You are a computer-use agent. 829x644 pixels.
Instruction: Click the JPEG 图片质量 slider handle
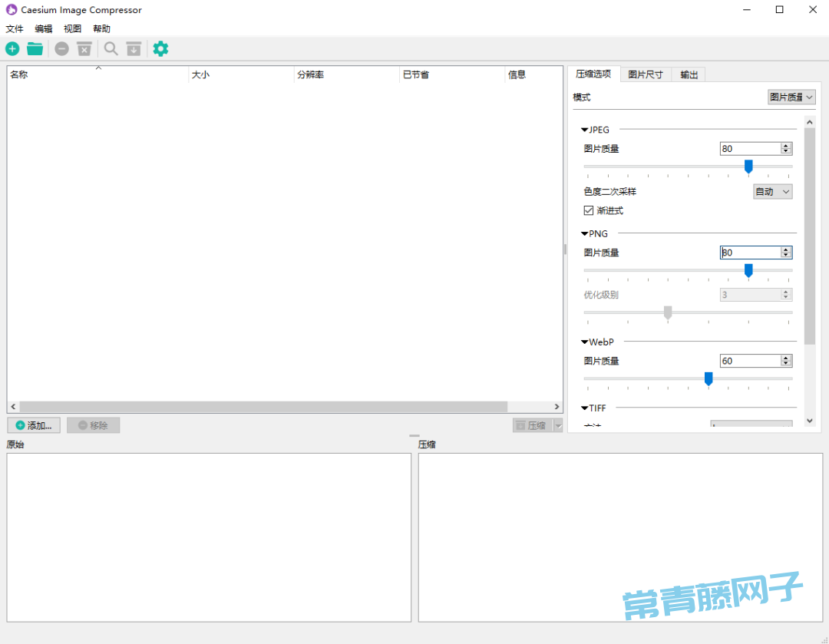coord(748,167)
